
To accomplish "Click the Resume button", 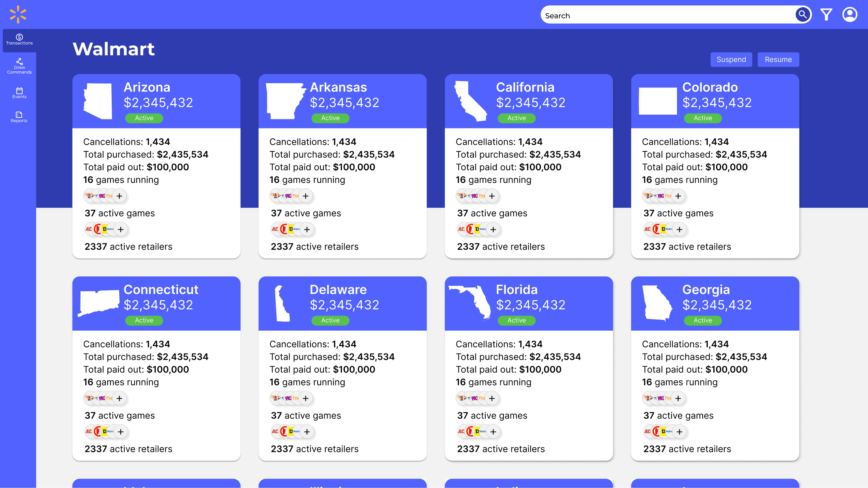I will tap(778, 60).
